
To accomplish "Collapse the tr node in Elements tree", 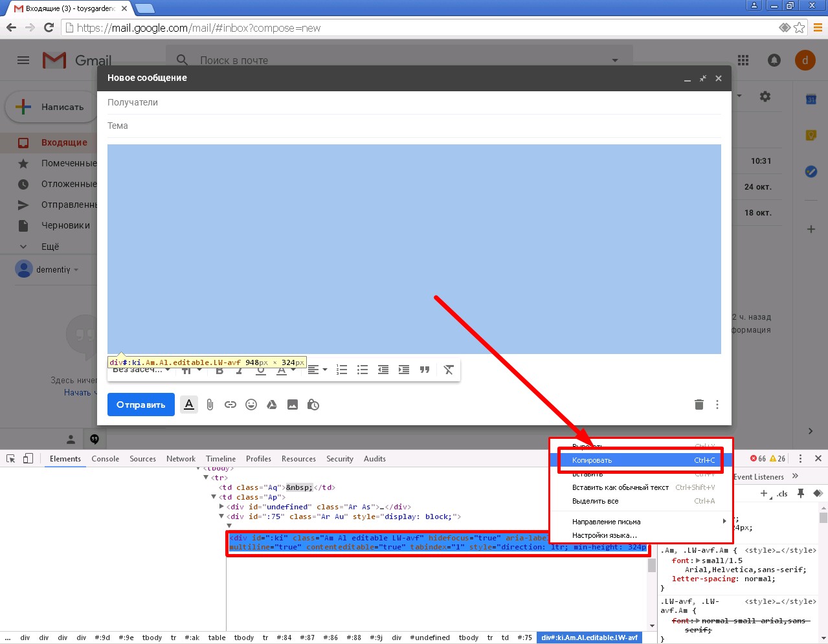I will pos(206,478).
